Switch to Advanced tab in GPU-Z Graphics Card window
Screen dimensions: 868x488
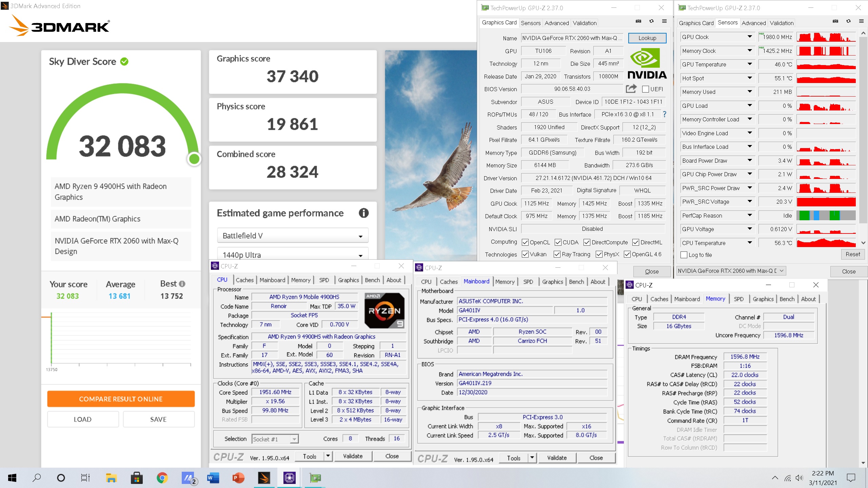[x=556, y=23]
